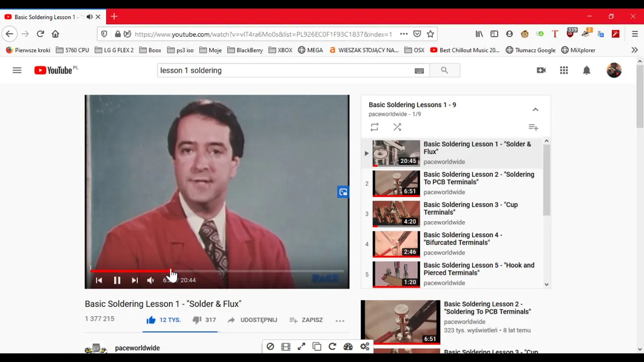Viewport: 644px width, 362px height.
Task: Open extension settings gears icon
Action: click(x=365, y=346)
